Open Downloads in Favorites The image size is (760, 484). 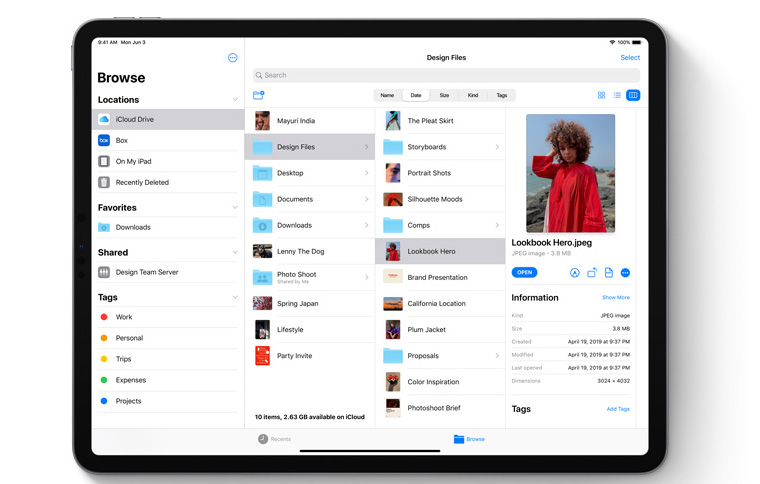[168, 227]
